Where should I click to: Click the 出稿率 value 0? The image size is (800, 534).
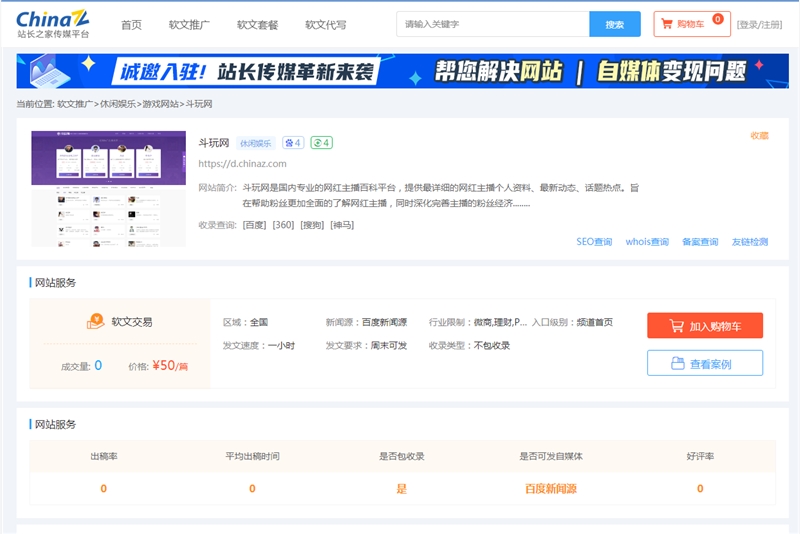tap(104, 489)
